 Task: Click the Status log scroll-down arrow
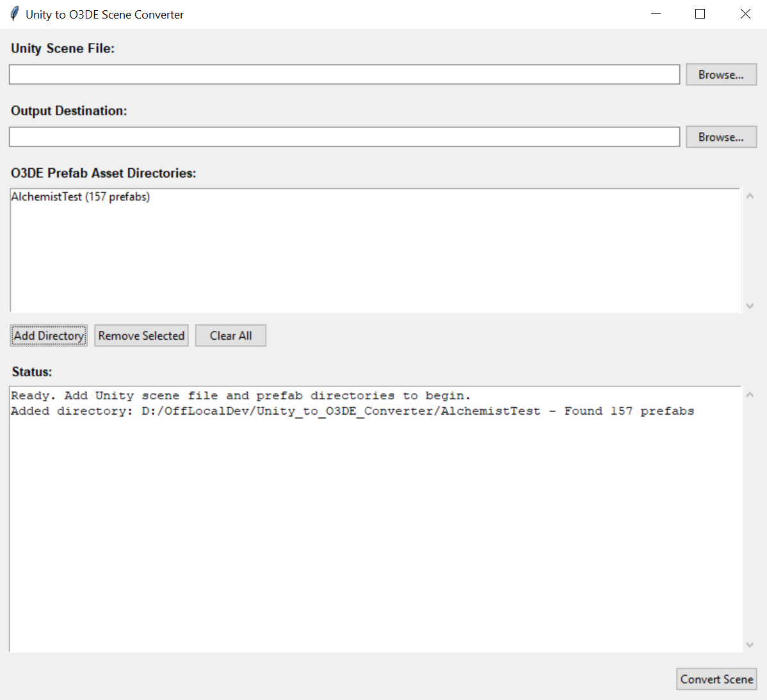pyautogui.click(x=750, y=644)
